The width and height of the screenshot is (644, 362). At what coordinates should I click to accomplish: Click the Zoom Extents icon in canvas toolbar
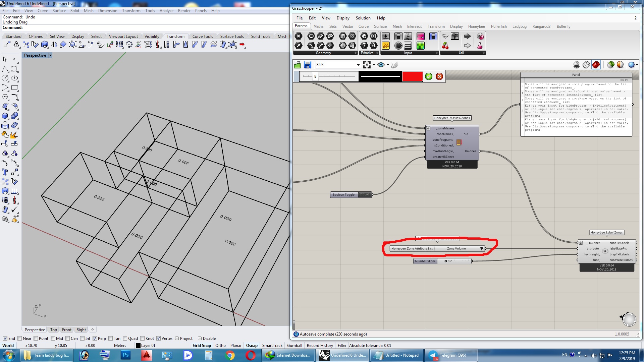(367, 65)
